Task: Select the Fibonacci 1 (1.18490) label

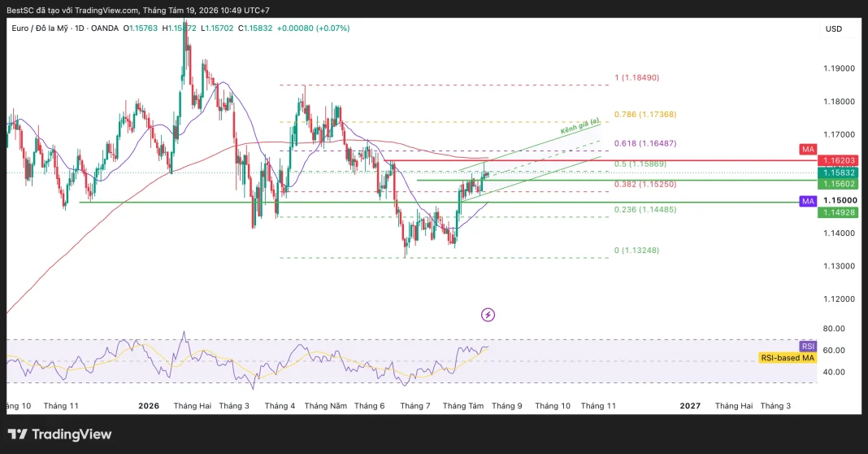Action: (636, 77)
